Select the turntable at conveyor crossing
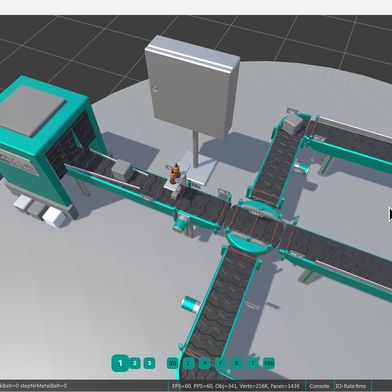Viewport: 392px width, 392px height. pos(253,228)
